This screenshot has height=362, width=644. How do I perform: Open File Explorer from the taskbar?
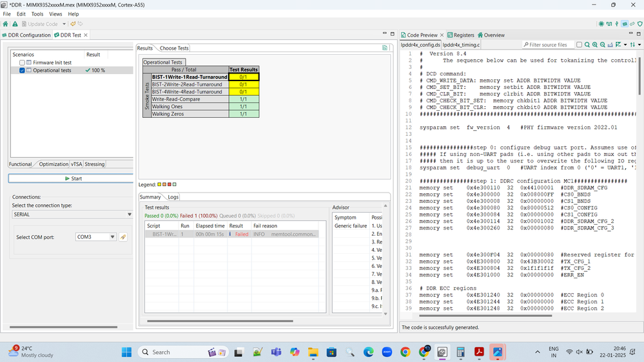click(313, 352)
